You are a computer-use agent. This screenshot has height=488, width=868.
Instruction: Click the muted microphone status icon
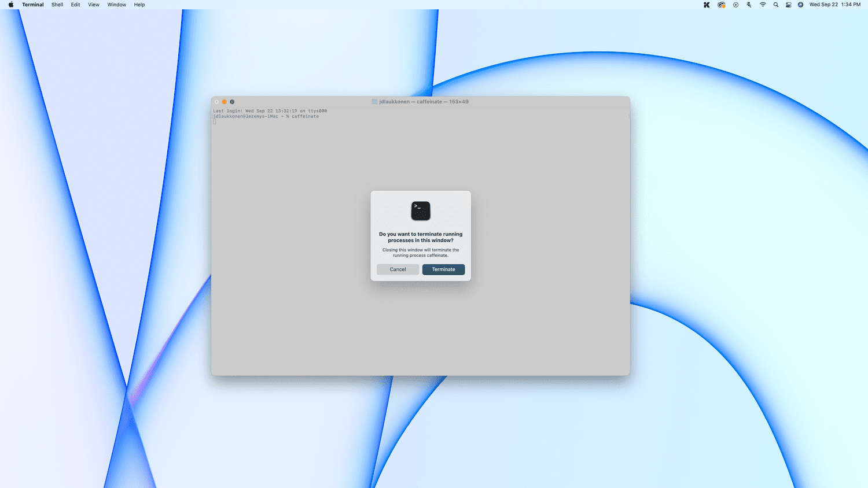749,5
